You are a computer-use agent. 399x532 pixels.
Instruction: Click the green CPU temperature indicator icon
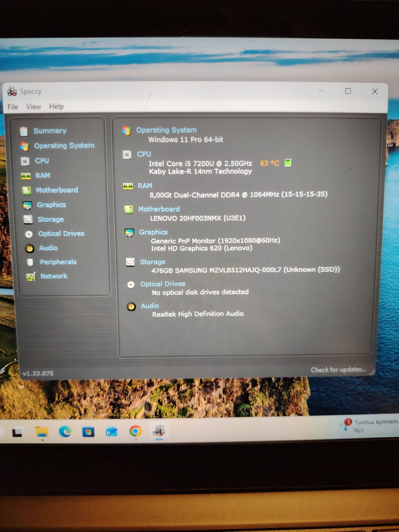[x=288, y=163]
